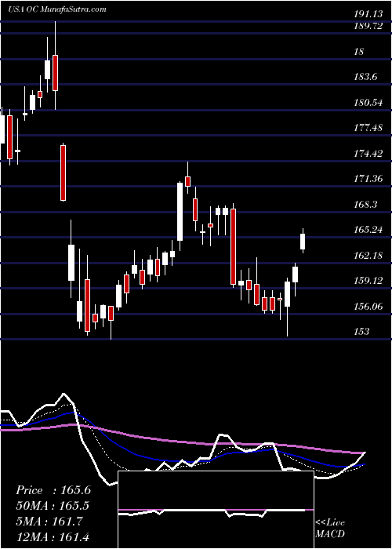This screenshot has width=392, height=549.
Task: Click the 165.24 price level label
Action: coord(368,230)
